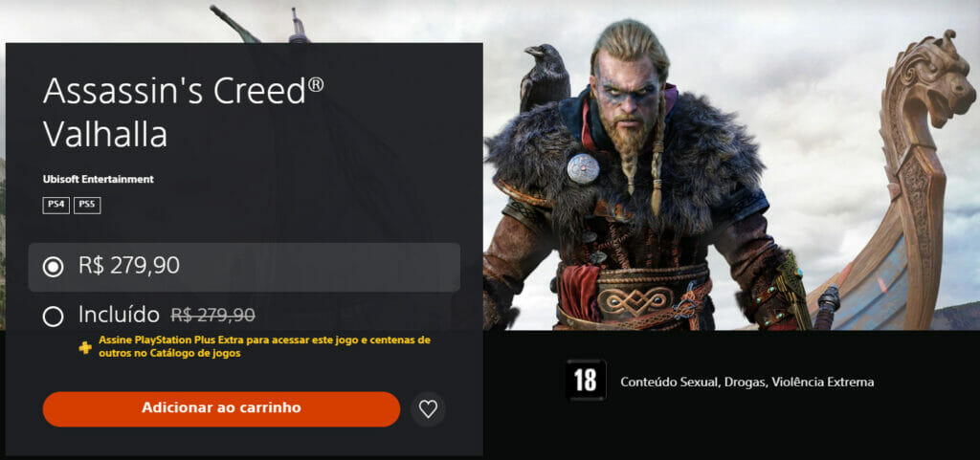Click the strikethrough R$ 279,90 price
This screenshot has height=460, width=980.
[x=213, y=316]
